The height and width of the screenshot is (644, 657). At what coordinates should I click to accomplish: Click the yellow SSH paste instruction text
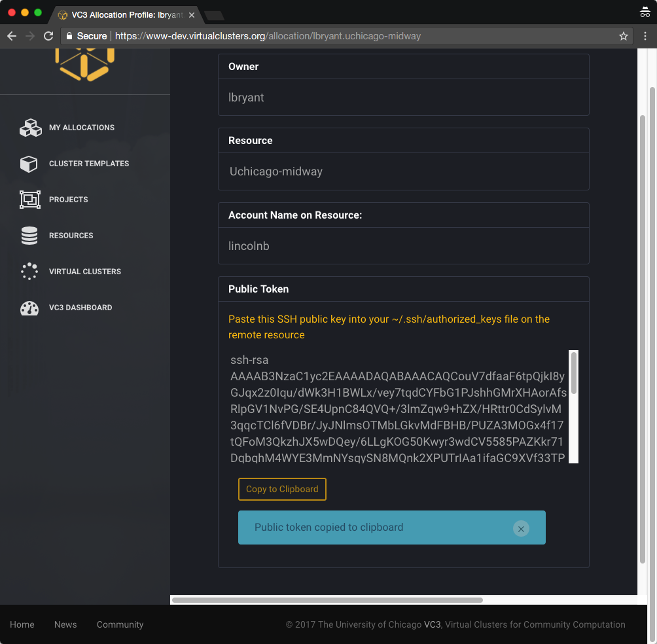pyautogui.click(x=389, y=327)
